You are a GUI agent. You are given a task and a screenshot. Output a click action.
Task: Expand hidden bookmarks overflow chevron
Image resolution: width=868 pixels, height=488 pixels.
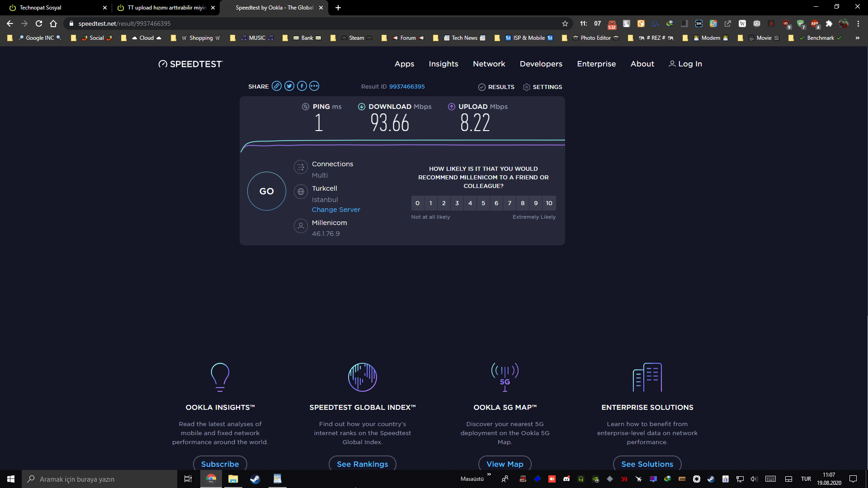pyautogui.click(x=857, y=38)
